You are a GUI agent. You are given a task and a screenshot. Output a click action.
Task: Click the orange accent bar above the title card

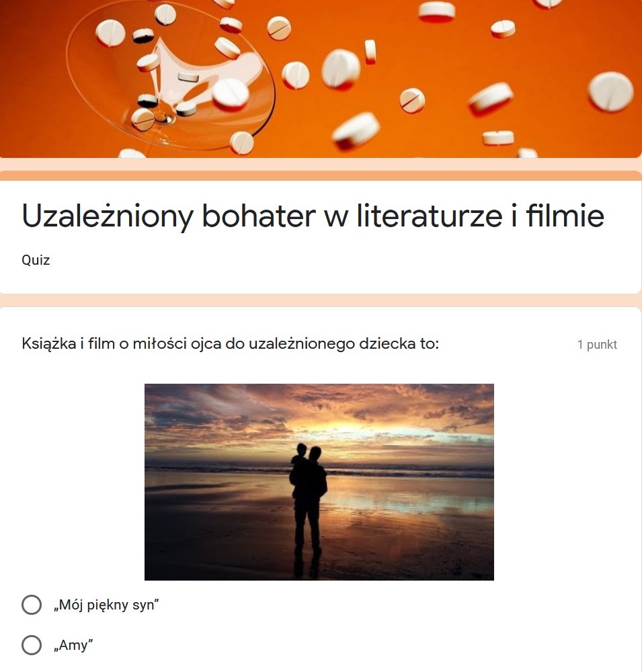pos(321,175)
